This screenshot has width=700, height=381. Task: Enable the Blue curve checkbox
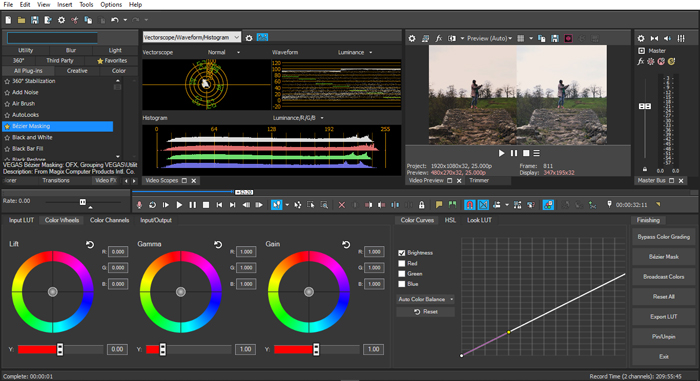click(x=402, y=284)
